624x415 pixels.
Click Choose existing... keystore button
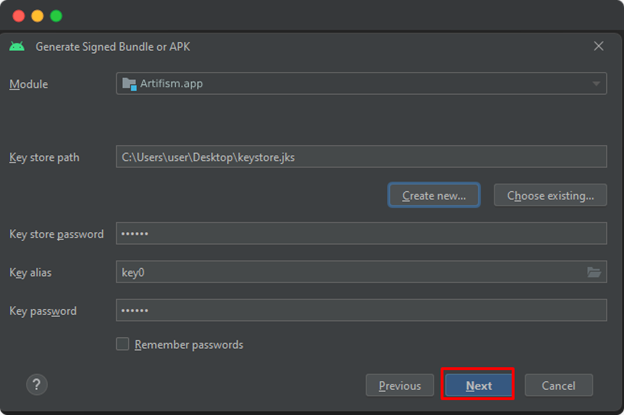(550, 195)
